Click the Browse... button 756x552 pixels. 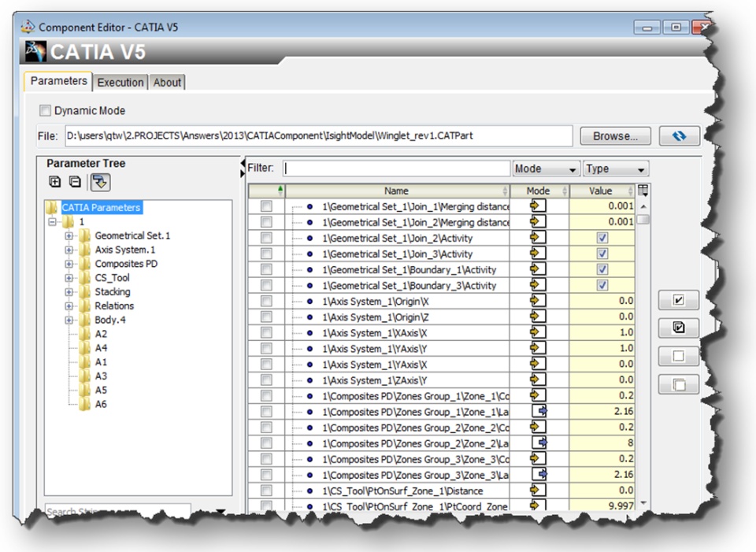pos(615,136)
